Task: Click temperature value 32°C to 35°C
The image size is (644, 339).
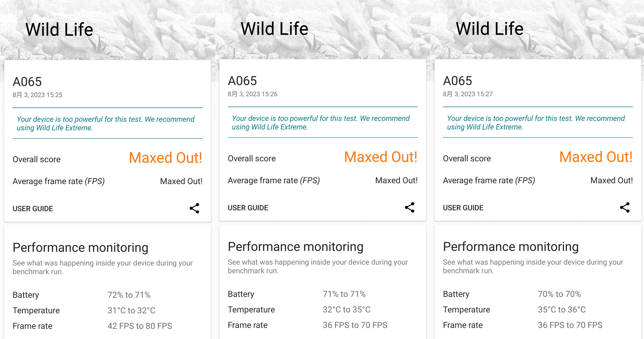Action: click(346, 309)
